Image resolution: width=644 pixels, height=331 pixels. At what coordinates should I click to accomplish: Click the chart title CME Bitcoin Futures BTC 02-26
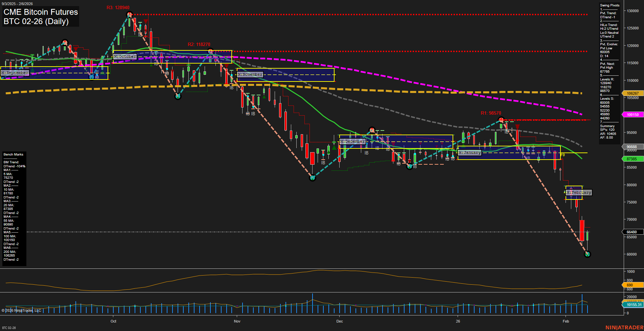click(40, 16)
